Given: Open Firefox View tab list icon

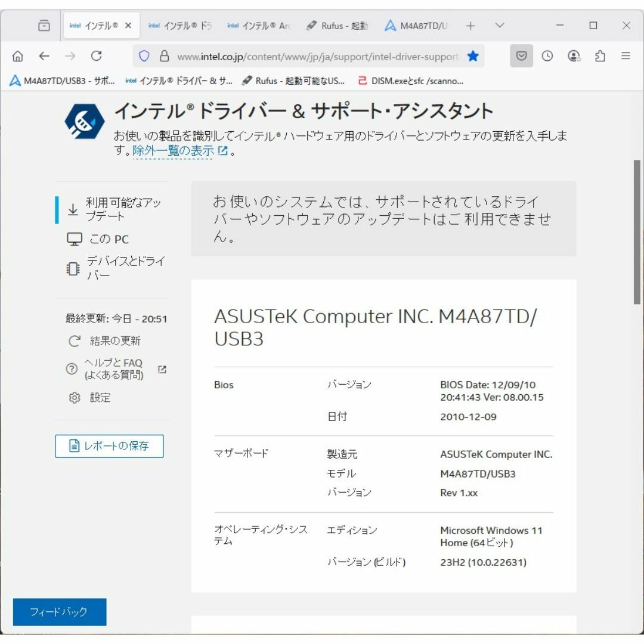Looking at the screenshot, I should 44,26.
